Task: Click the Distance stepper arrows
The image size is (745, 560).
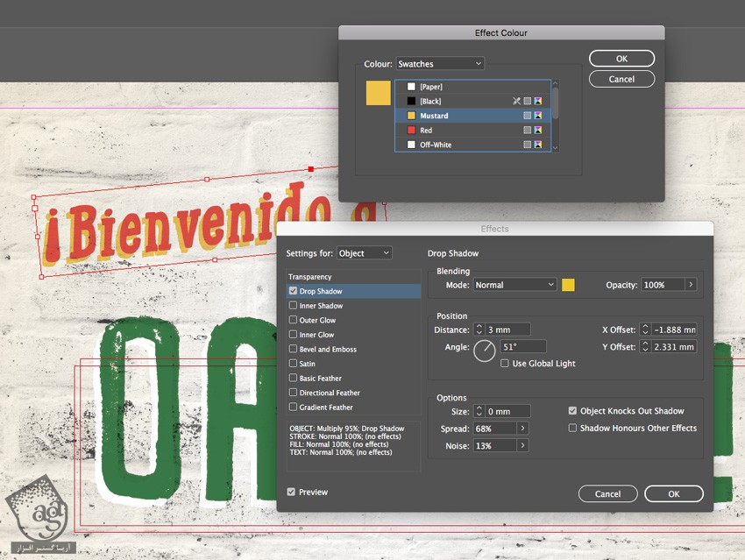Action: pos(479,330)
